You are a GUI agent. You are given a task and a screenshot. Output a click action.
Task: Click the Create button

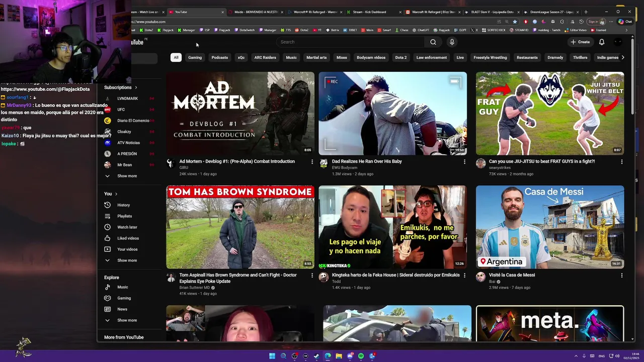click(x=580, y=42)
